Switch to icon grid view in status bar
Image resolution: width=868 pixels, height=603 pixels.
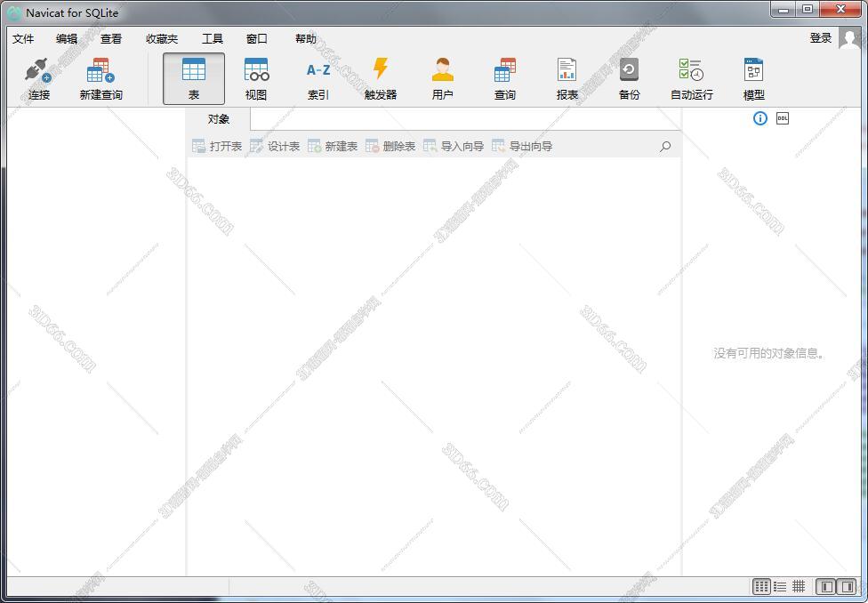click(761, 586)
